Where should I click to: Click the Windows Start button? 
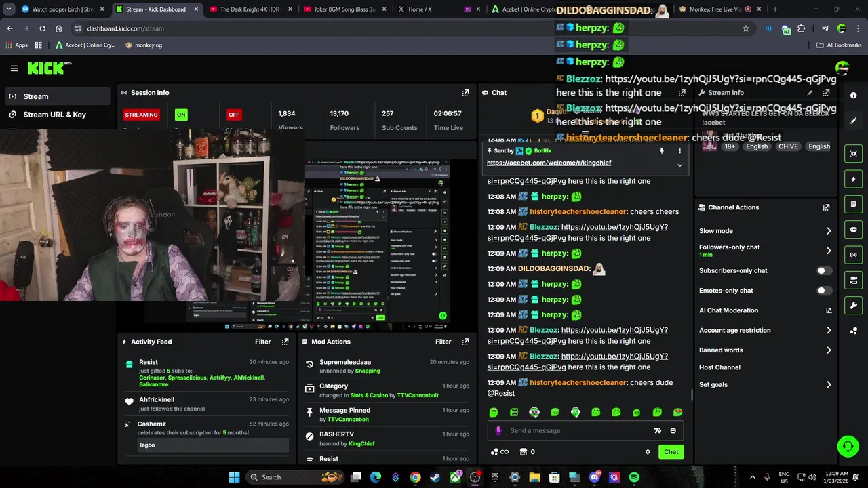click(234, 477)
